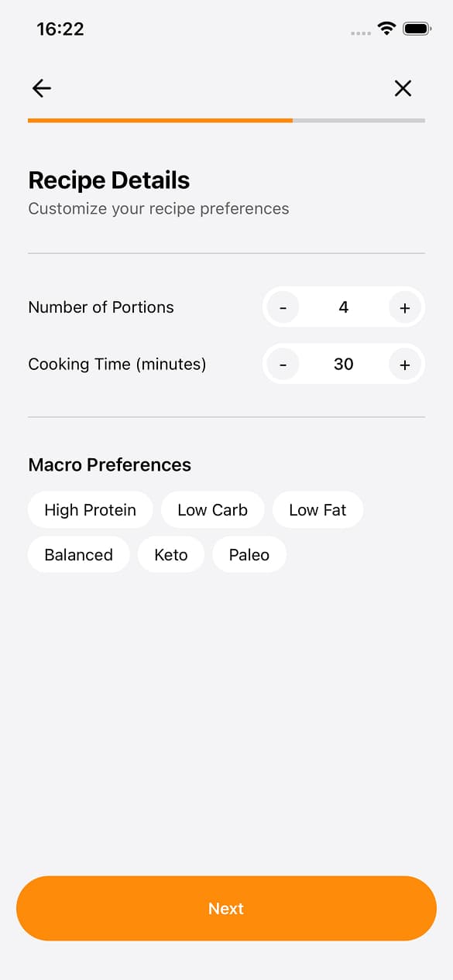Viewport: 453px width, 980px height.
Task: Tap the Wi-Fi icon in the status bar
Action: pos(386,28)
